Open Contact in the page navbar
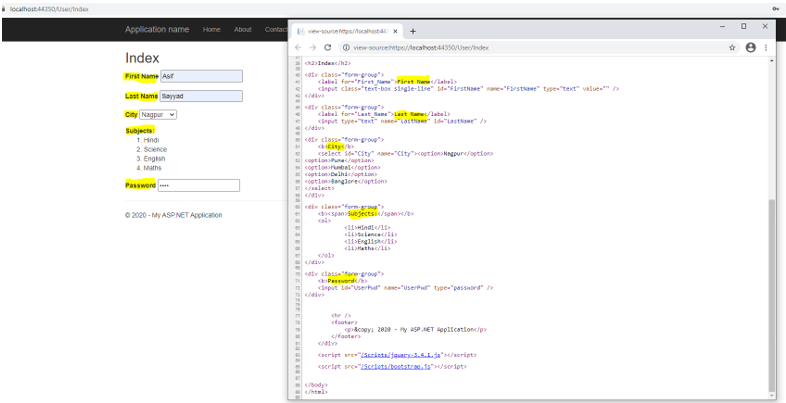Viewport: 786px width, 403px height. click(x=276, y=30)
